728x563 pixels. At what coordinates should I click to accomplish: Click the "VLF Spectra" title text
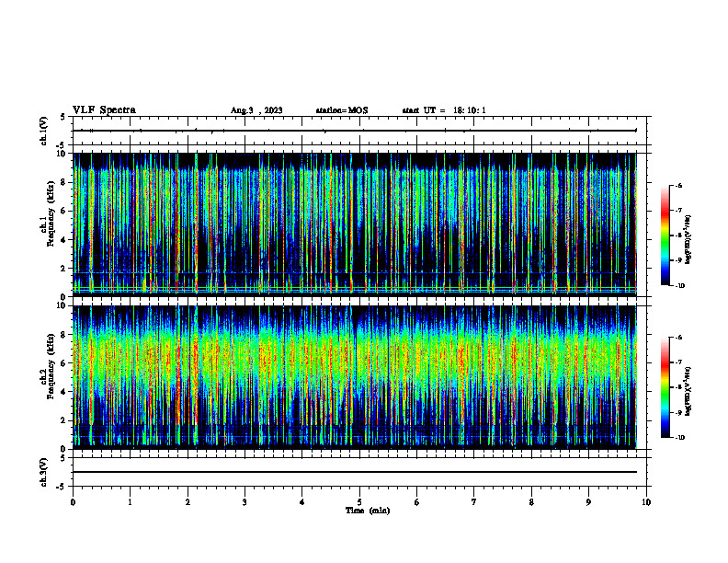point(104,110)
